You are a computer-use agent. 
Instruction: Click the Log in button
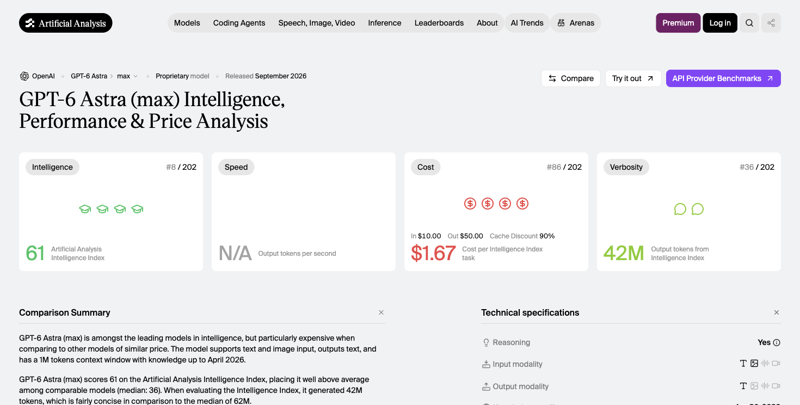click(x=720, y=23)
